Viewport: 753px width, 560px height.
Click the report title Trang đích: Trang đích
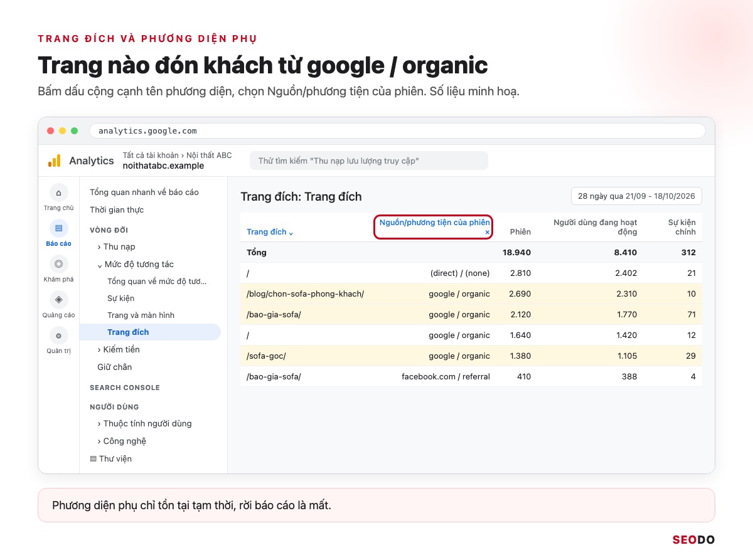click(x=301, y=196)
